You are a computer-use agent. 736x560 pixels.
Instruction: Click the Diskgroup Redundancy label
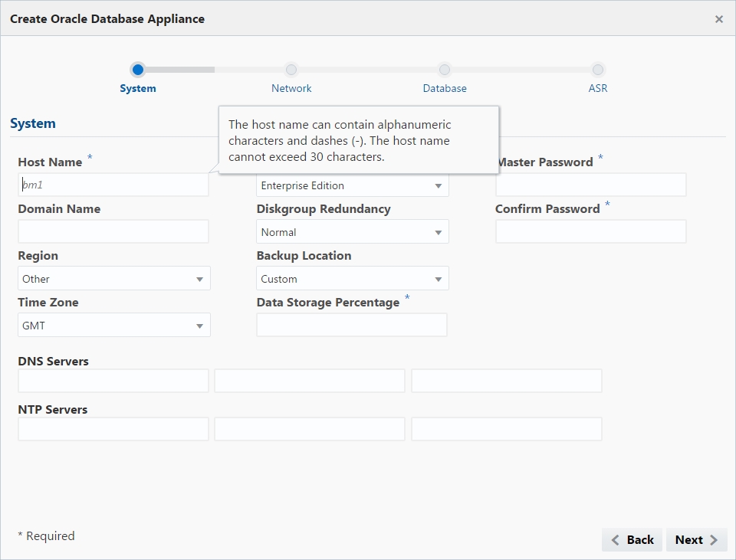coord(324,209)
